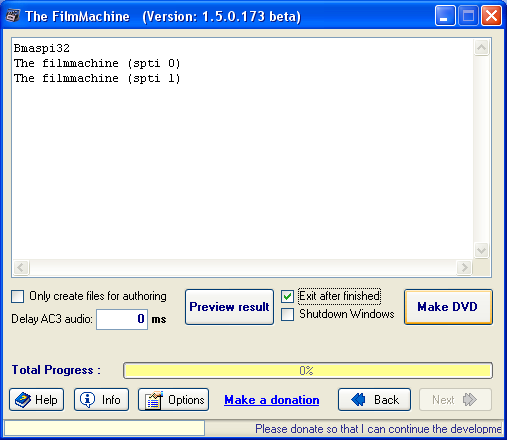The height and width of the screenshot is (440, 507).
Task: Select the "The filmmachine (spti 0)" line
Action: pyautogui.click(x=97, y=63)
